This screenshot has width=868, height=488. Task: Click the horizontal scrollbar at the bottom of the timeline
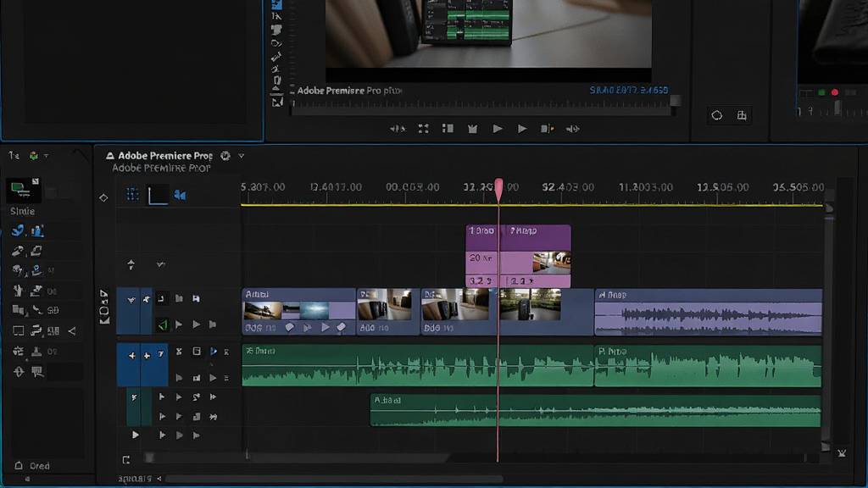(x=334, y=479)
